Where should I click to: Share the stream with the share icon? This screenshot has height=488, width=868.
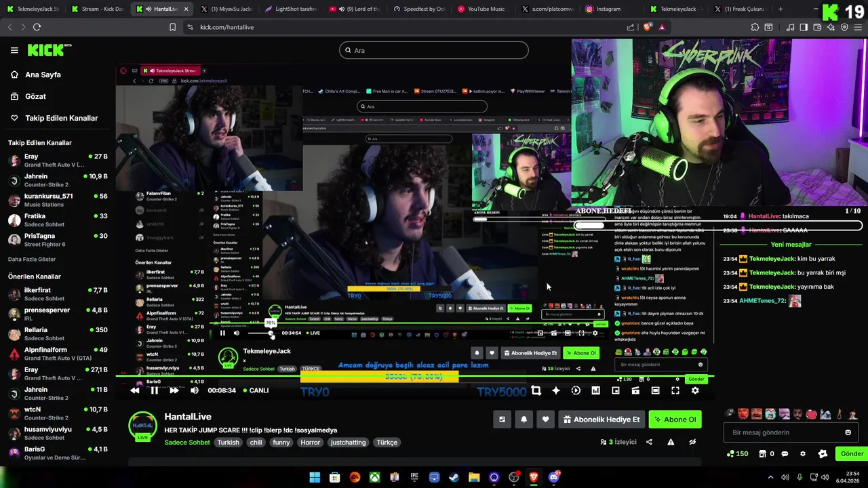pos(649,442)
